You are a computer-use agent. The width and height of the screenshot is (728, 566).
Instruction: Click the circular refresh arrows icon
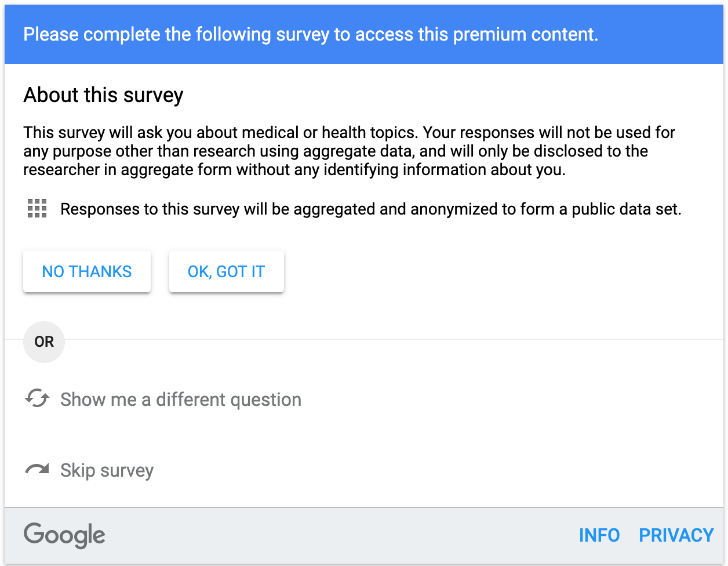click(x=37, y=398)
